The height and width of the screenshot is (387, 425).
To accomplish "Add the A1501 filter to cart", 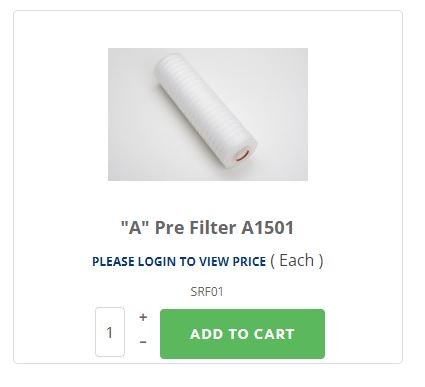I will [242, 334].
